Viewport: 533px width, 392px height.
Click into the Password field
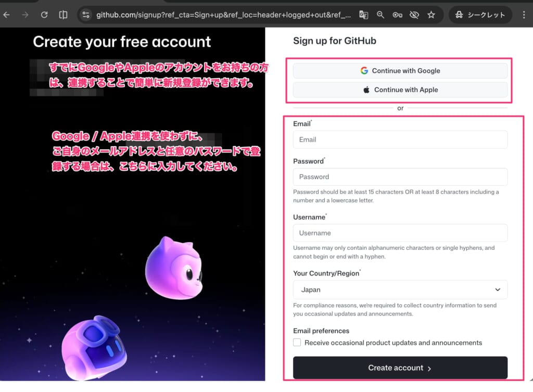pyautogui.click(x=400, y=177)
